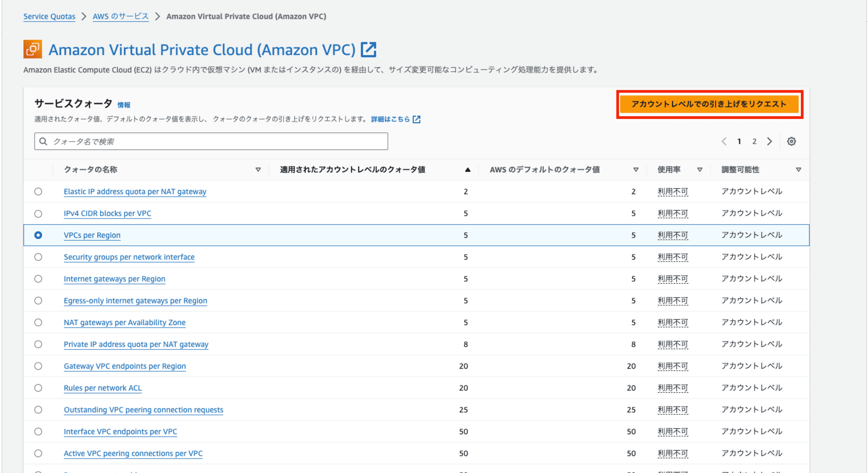The height and width of the screenshot is (473, 868).
Task: Open Active VPC peering connections per VPC link
Action: (x=133, y=453)
